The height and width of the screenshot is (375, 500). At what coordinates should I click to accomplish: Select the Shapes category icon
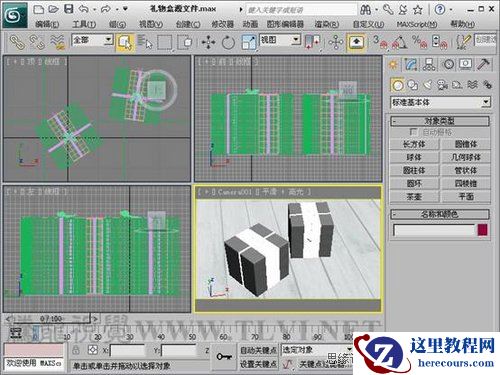pos(413,85)
